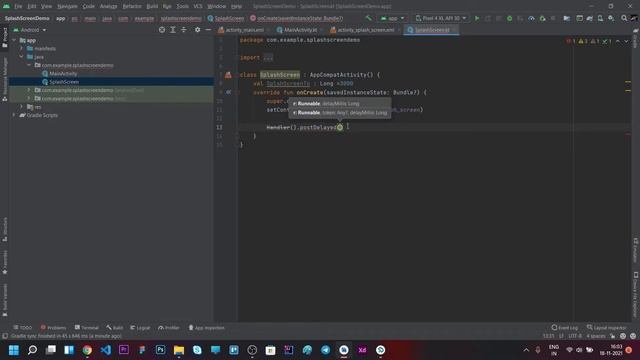Open the Problems tool window
The image size is (640, 360).
point(53,328)
